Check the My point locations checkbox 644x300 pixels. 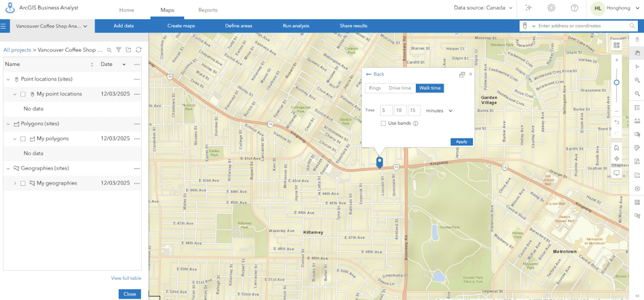(x=23, y=94)
